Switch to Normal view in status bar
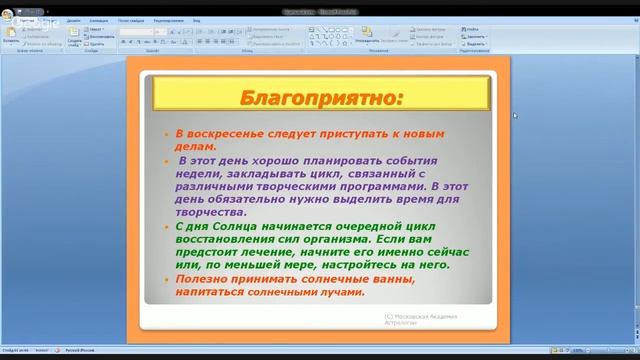Screen dimensions: 640x360 pyautogui.click(x=554, y=350)
